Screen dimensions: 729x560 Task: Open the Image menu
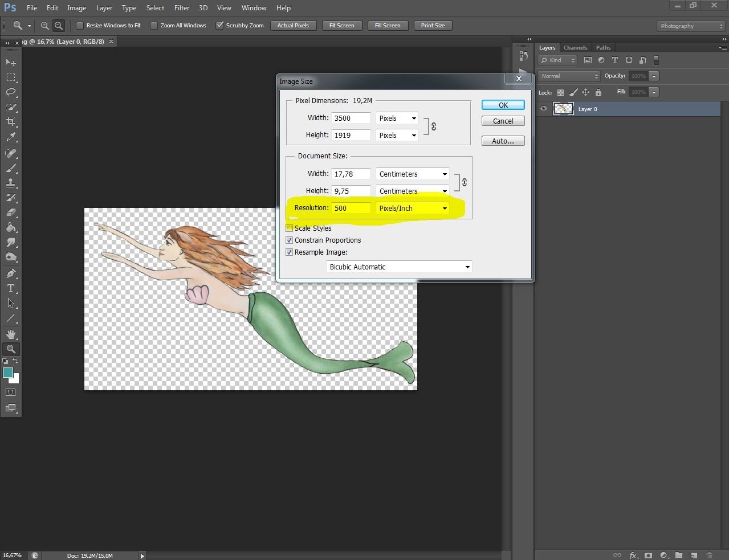point(76,7)
